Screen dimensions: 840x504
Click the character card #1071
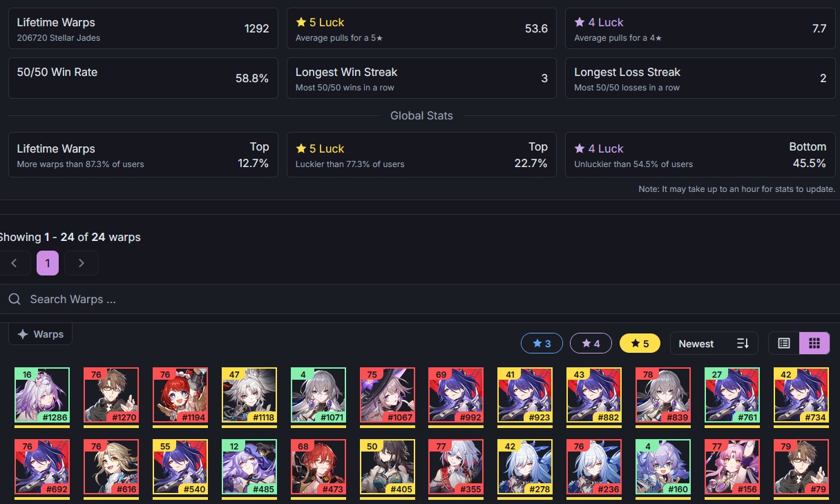318,395
